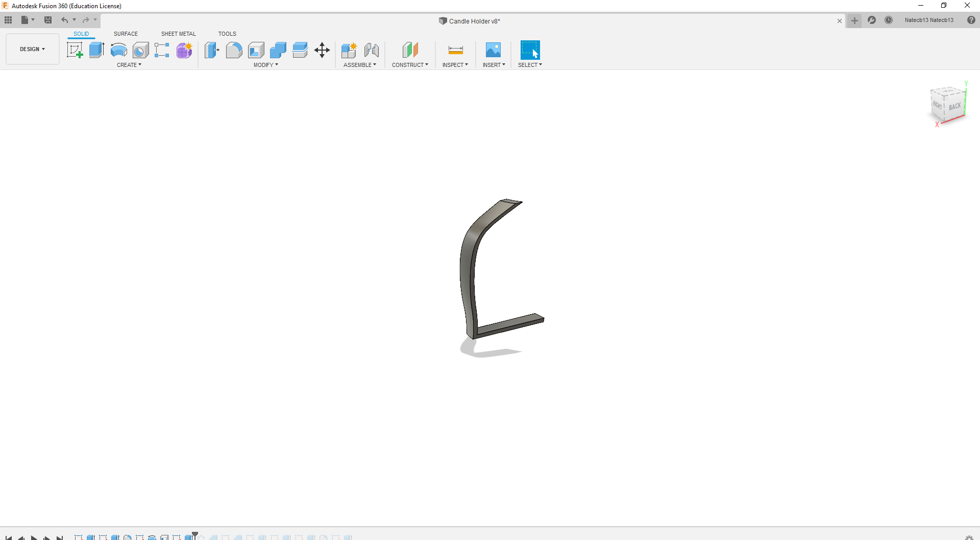The width and height of the screenshot is (980, 540).
Task: Pick the Hole tool
Action: click(x=140, y=50)
